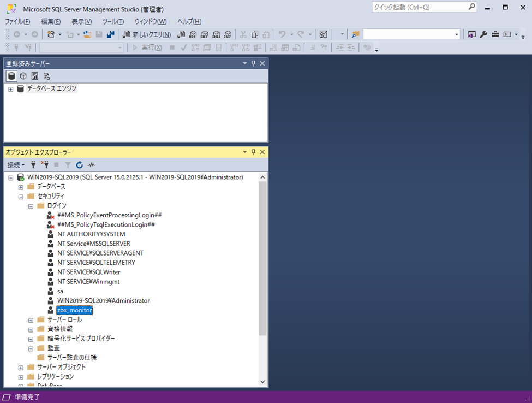Select the Reporting Services icon in 登録済みサーバー
Viewport: 532px width, 403px height.
[35, 76]
